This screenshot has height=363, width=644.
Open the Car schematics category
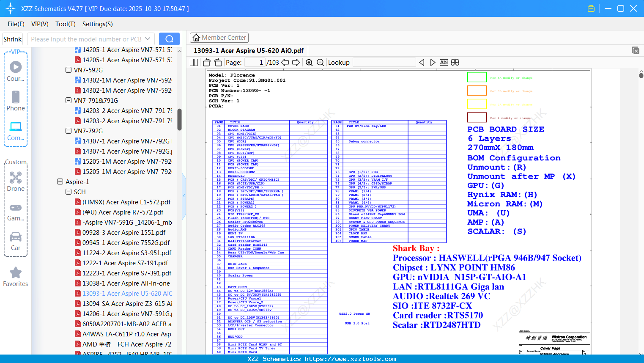tap(16, 241)
